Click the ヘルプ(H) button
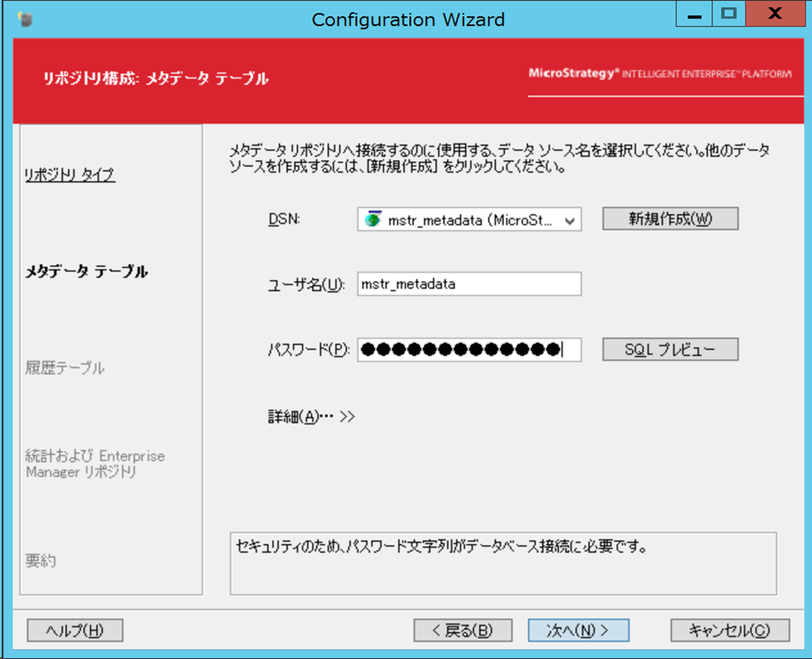This screenshot has width=812, height=659. coord(75,630)
